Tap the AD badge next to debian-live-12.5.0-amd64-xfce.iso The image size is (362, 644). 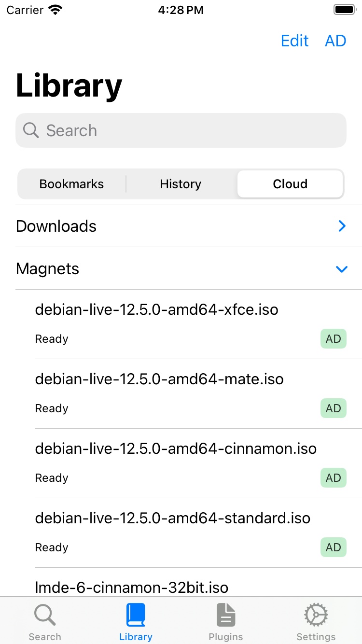point(334,338)
